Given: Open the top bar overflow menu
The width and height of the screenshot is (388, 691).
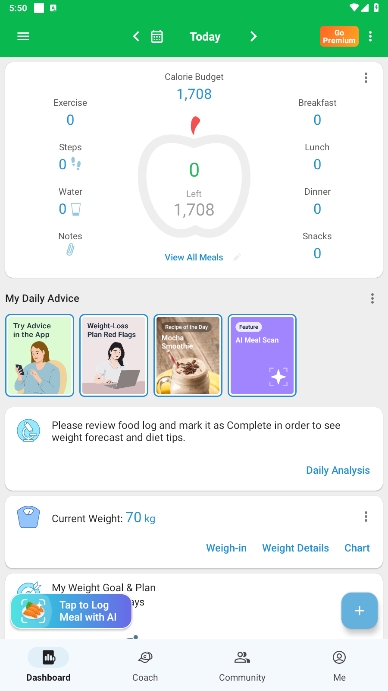Looking at the screenshot, I should (x=370, y=37).
